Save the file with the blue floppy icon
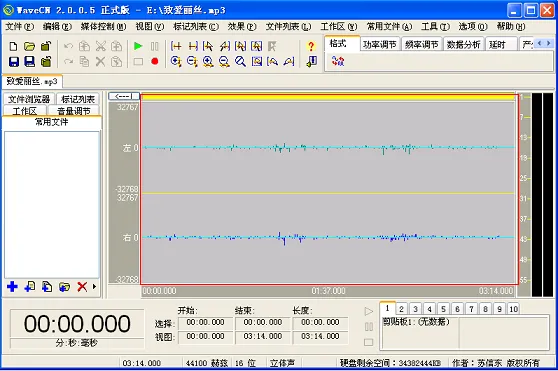This screenshot has height=371, width=558. click(14, 62)
